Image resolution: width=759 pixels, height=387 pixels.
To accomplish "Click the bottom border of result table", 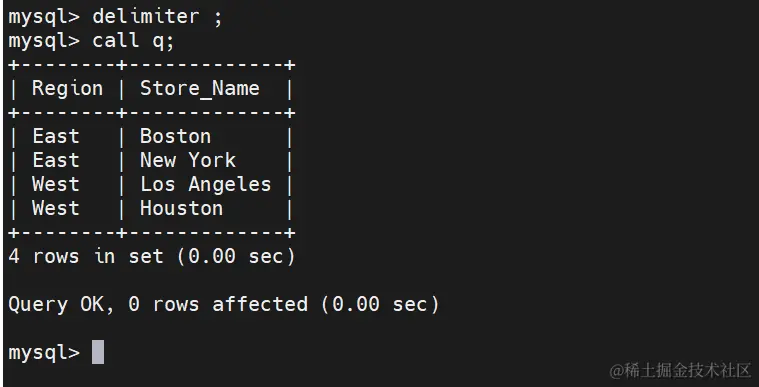I will point(152,232).
